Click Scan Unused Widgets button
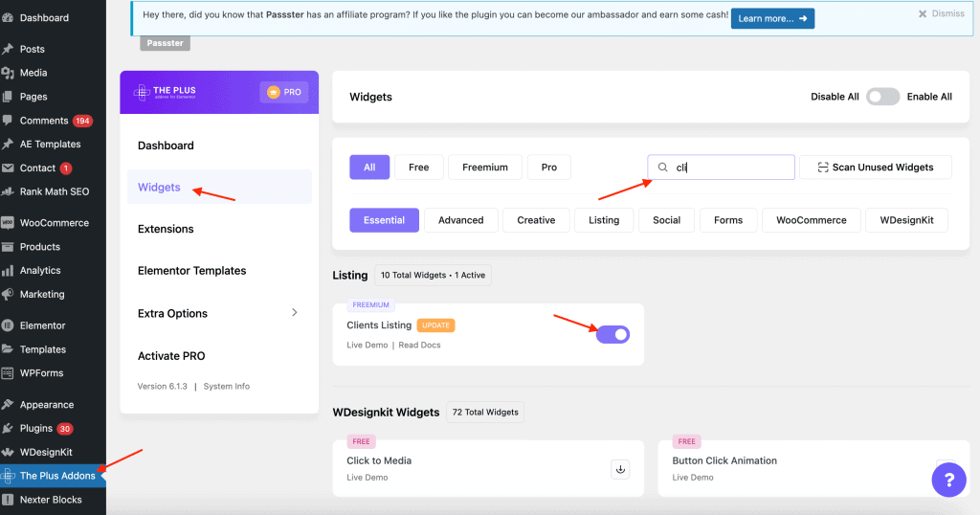The image size is (980, 515). click(875, 168)
